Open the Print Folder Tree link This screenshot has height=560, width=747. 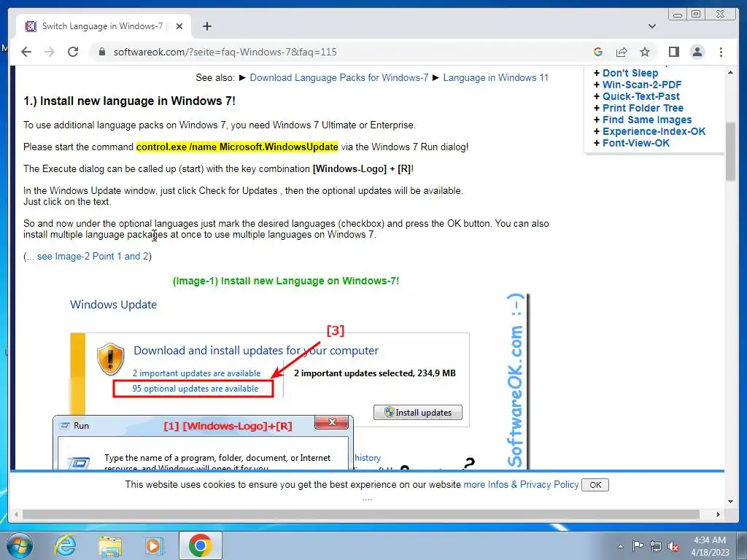[x=643, y=108]
